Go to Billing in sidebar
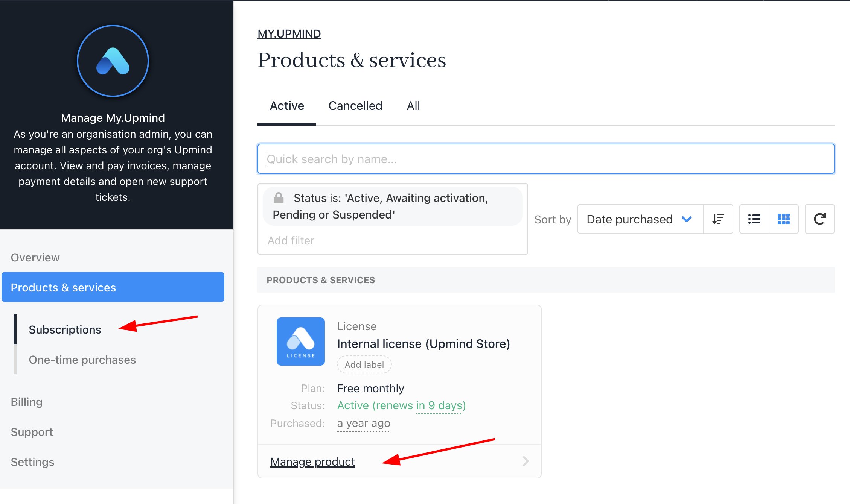This screenshot has height=504, width=850. [26, 402]
